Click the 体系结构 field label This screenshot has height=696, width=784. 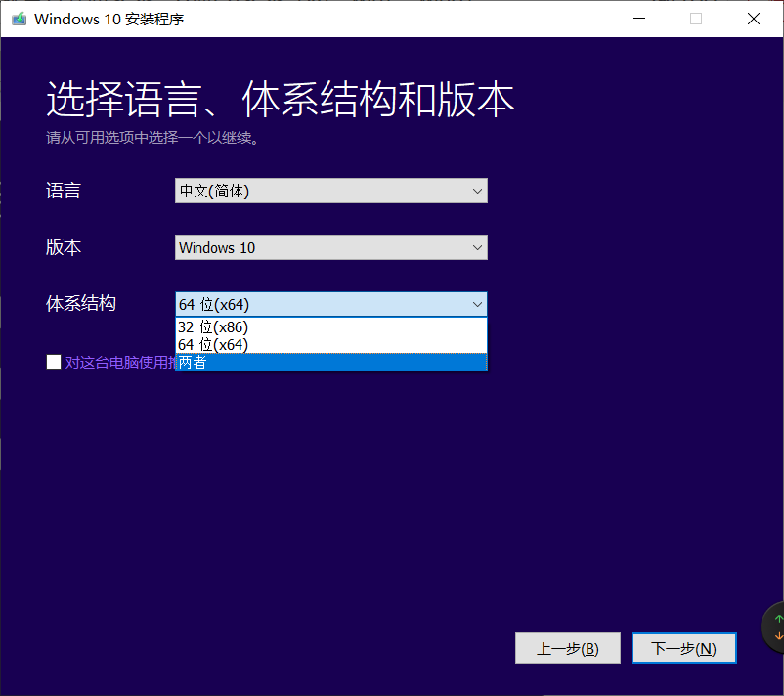click(81, 303)
